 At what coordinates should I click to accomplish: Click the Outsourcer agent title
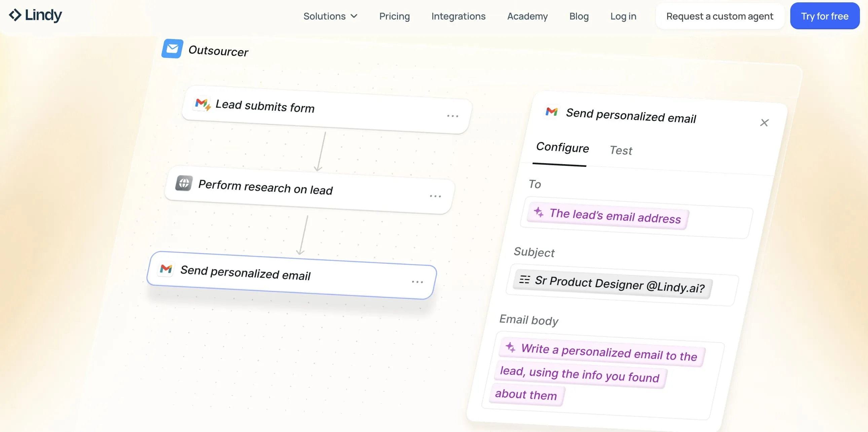[x=218, y=51]
